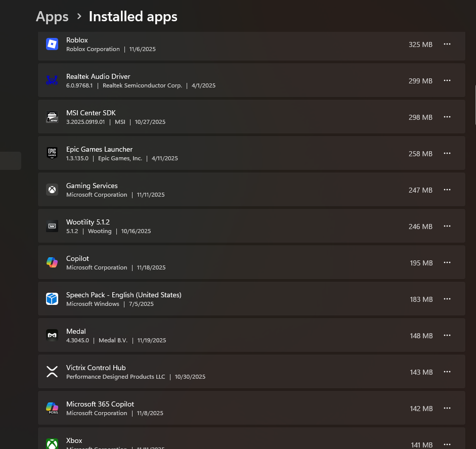Click the Victrix Control Hub icon
The width and height of the screenshot is (476, 449).
[52, 372]
